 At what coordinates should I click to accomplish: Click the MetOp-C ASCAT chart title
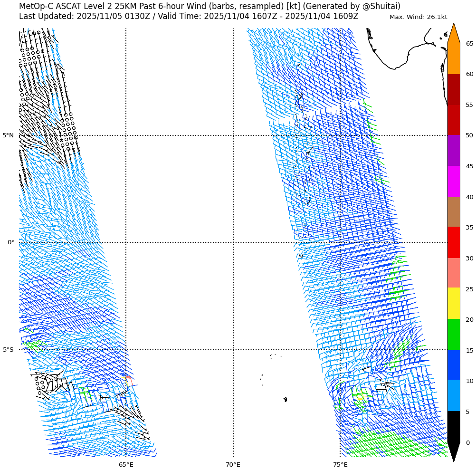tap(209, 6)
